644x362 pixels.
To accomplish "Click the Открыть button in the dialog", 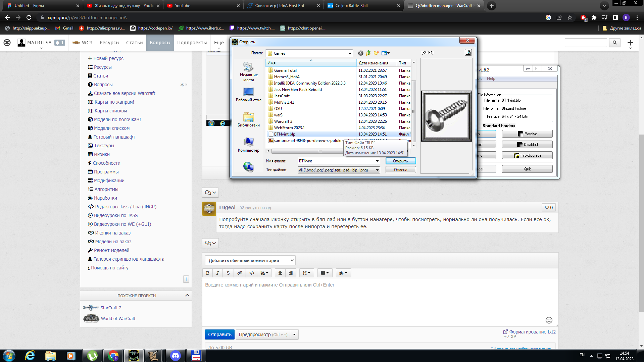I will 400,161.
